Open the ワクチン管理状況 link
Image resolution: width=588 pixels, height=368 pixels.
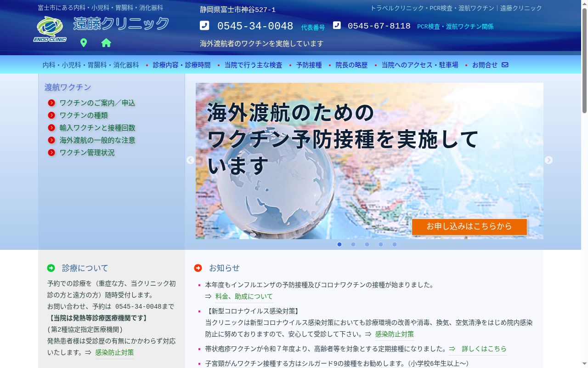[x=87, y=152]
